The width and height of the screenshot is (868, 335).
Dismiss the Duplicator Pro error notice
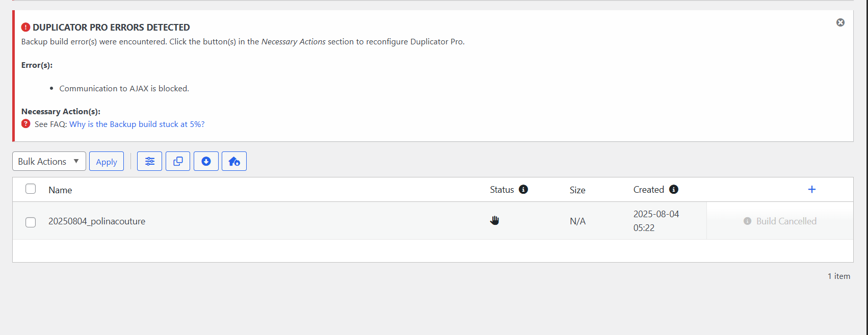(840, 22)
